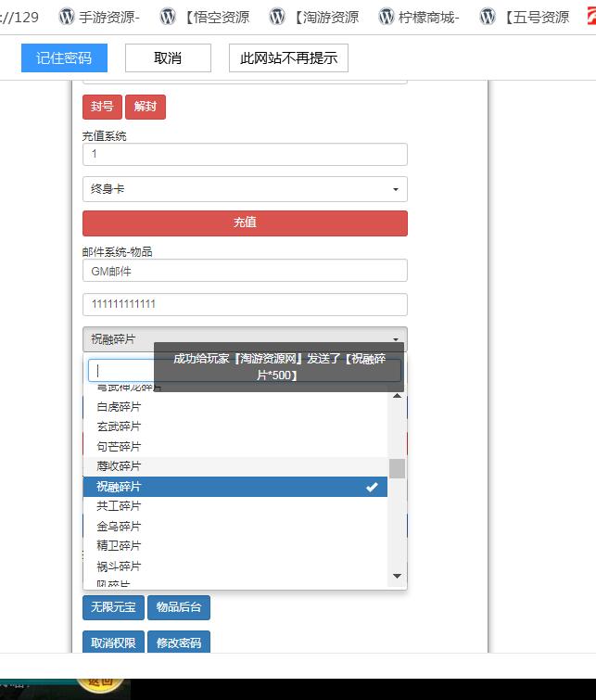
Task: Collapse the 祝融碎片 item dropdown
Action: pyautogui.click(x=245, y=339)
